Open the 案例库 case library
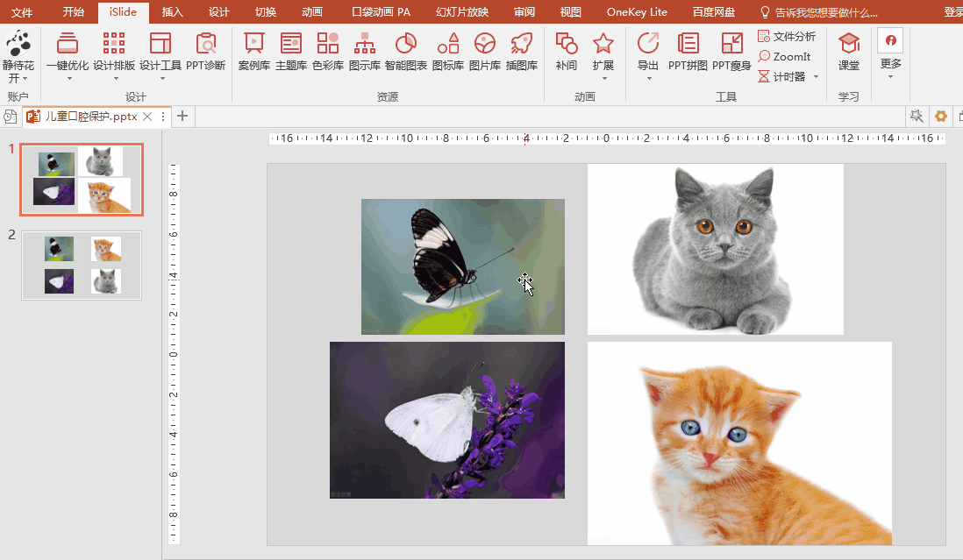This screenshot has height=560, width=963. [x=253, y=51]
